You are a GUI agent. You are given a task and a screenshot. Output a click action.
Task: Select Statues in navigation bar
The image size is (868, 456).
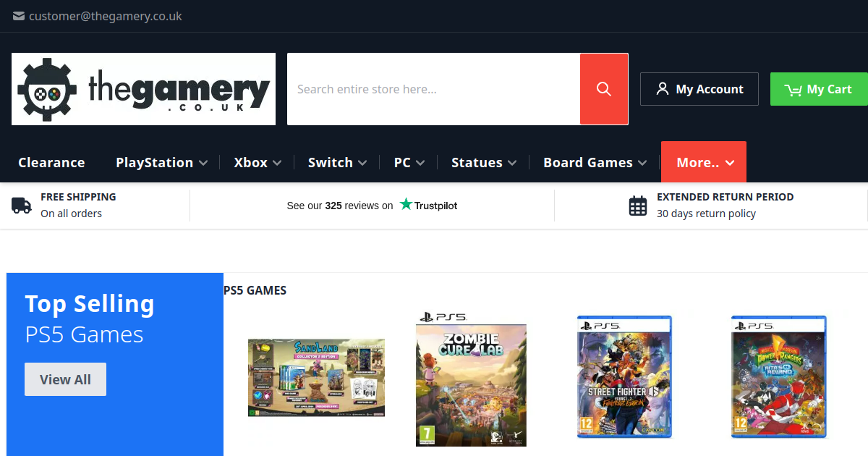(x=477, y=162)
